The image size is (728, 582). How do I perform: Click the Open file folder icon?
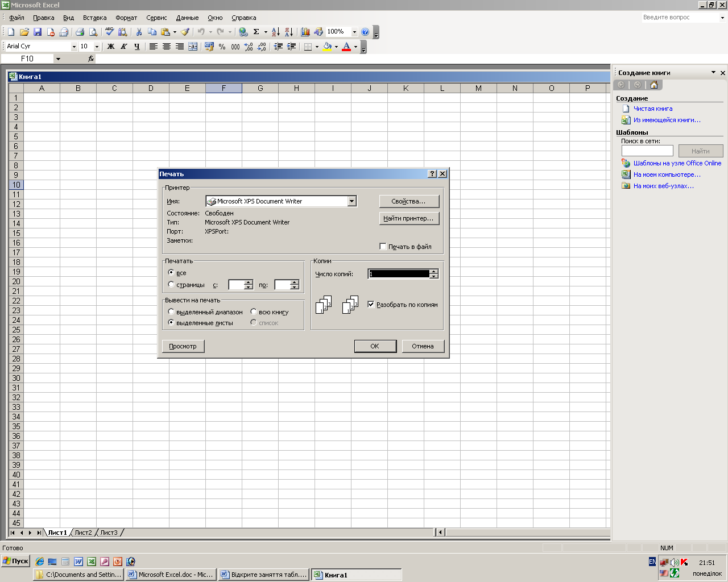[x=24, y=32]
